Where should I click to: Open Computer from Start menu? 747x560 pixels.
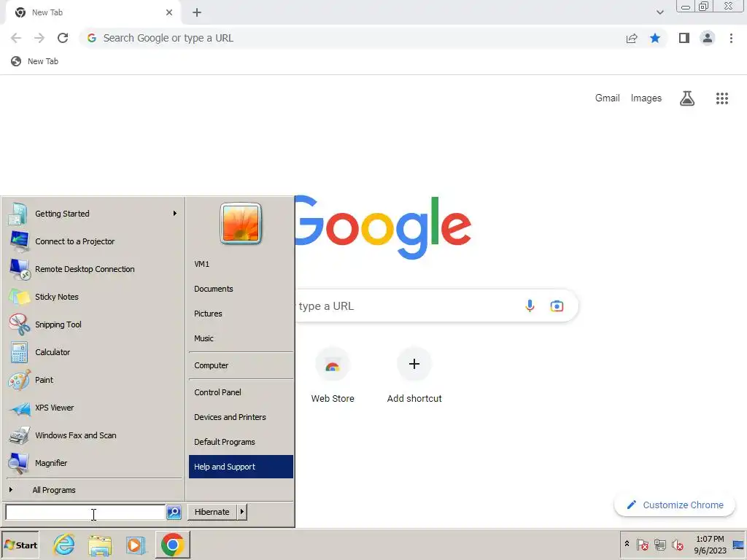click(241, 366)
